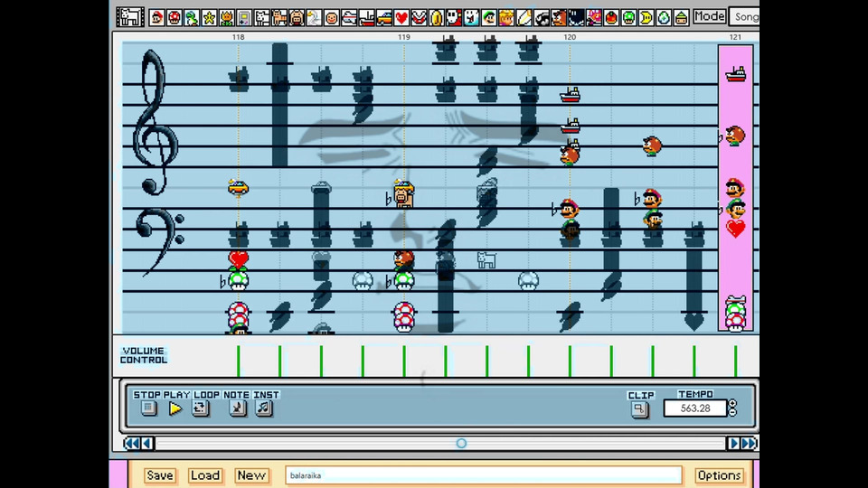Click the red heart note at measure 118
The image size is (868, 488).
239,259
